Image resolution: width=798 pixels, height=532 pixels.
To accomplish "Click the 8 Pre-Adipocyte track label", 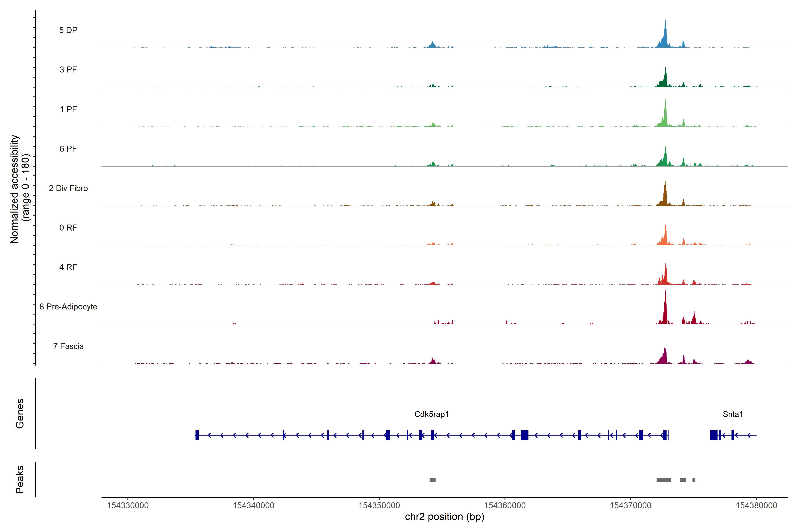I will 68,307.
